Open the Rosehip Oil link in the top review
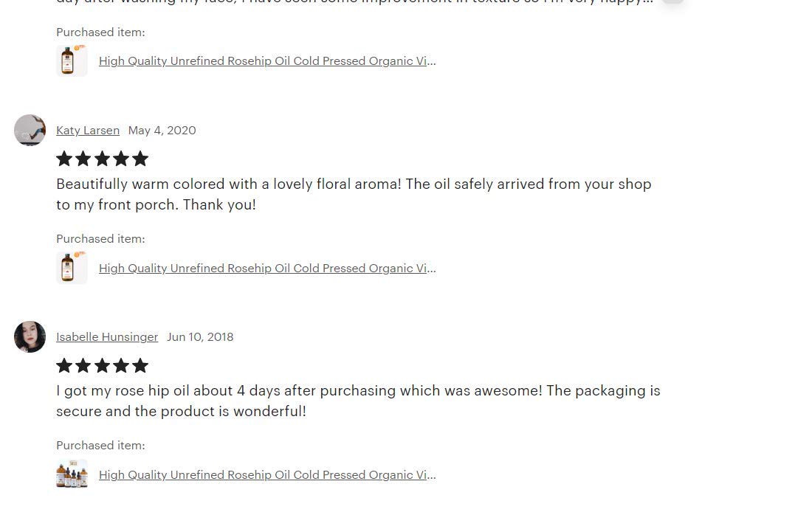 click(x=267, y=61)
